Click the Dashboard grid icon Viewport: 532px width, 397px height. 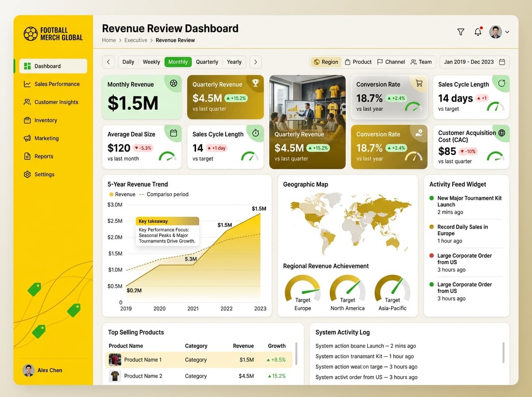pyautogui.click(x=27, y=66)
